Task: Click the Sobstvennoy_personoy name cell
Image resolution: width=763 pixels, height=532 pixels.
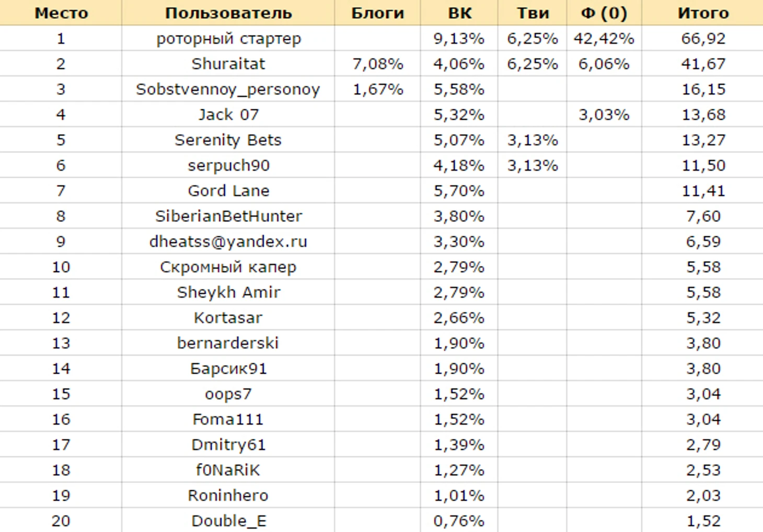Action: (x=228, y=89)
